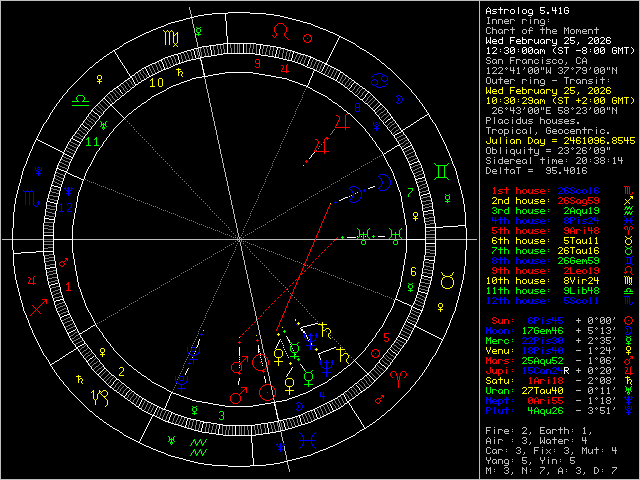Click the red Sagittarius arrow on the wheel
The width and height of the screenshot is (640, 480).
pos(42,305)
